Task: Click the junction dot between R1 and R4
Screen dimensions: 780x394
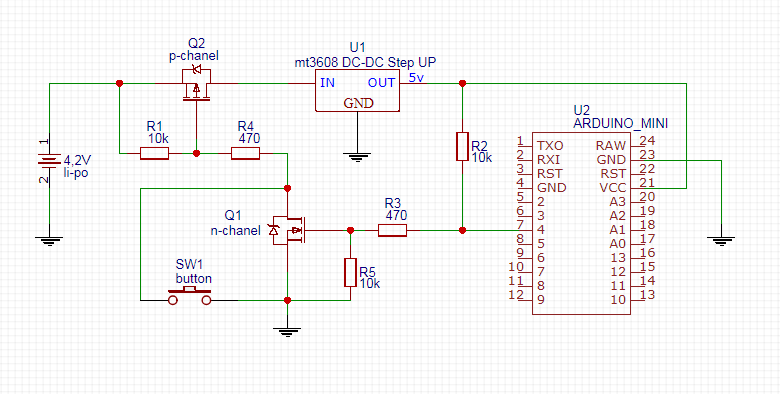Action: click(196, 153)
